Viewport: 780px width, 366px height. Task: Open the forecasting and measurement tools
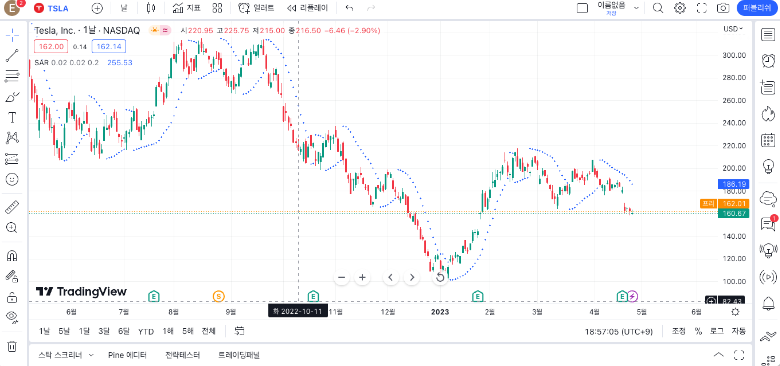coord(12,159)
